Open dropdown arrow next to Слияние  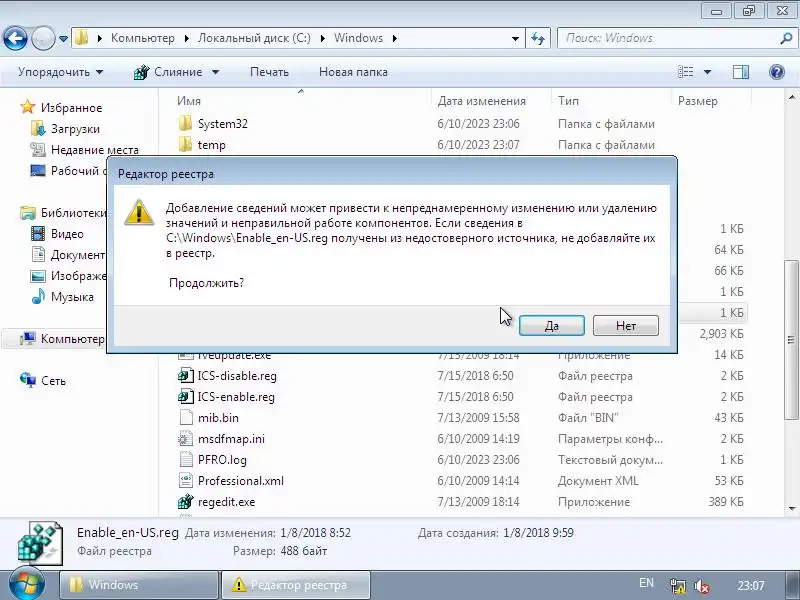[215, 72]
